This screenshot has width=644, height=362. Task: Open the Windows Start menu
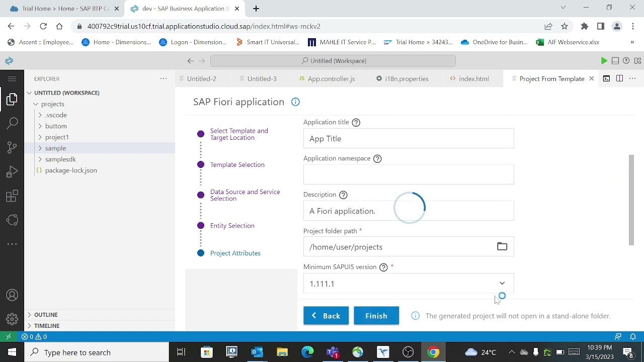tap(12, 352)
